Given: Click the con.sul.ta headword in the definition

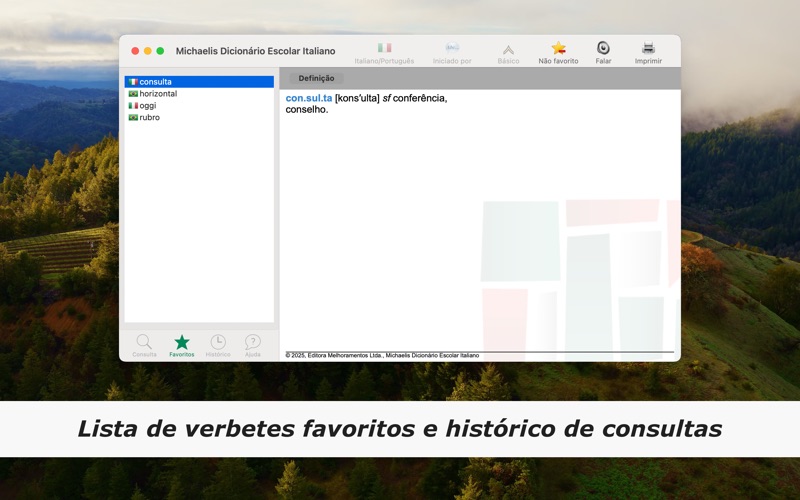Looking at the screenshot, I should [x=309, y=98].
